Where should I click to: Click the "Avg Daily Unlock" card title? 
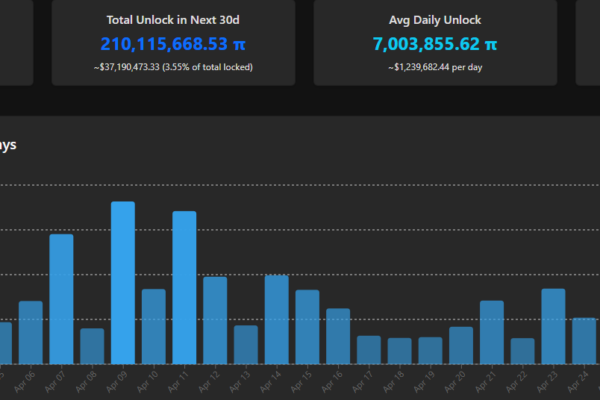click(434, 19)
